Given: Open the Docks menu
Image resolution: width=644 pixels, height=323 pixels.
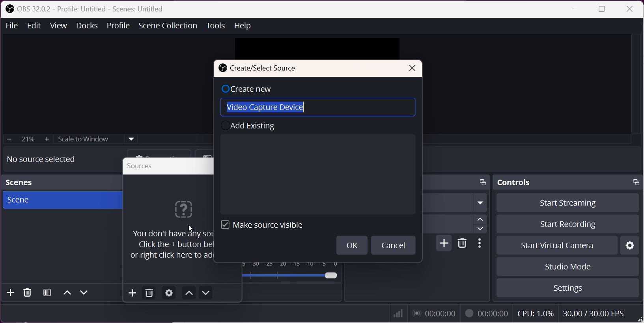Looking at the screenshot, I should tap(87, 26).
